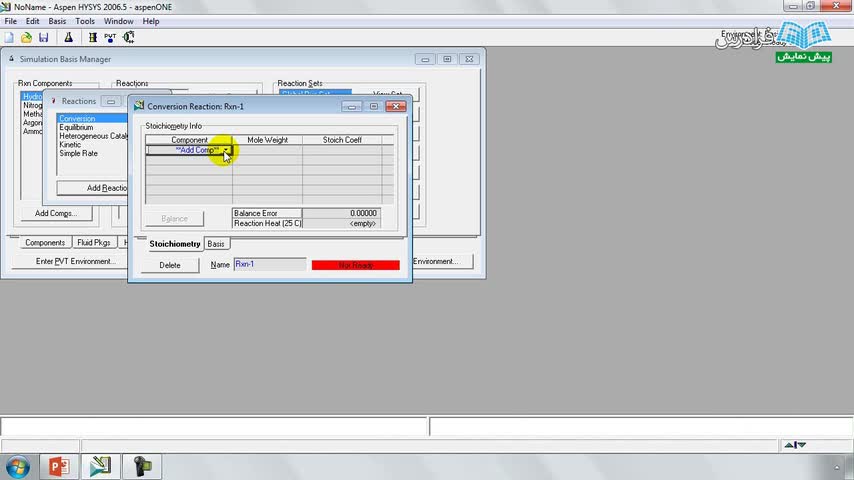Click the Reaction Heat empty value cell
The width and height of the screenshot is (854, 480).
[341, 223]
